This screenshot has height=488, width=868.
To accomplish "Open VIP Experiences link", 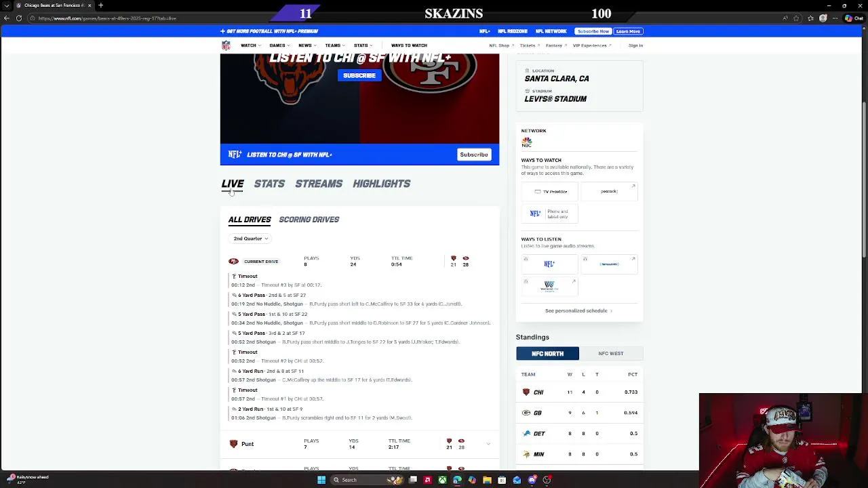I will pyautogui.click(x=591, y=45).
